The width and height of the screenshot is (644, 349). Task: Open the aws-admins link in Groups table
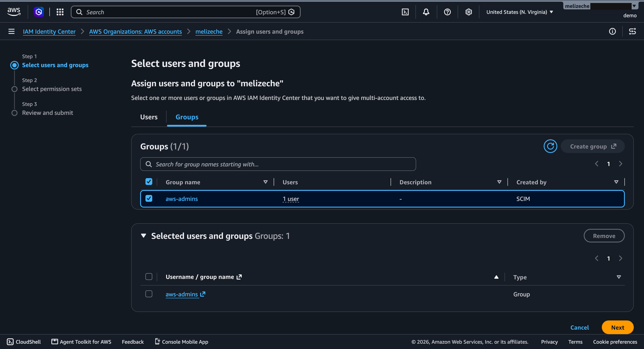(181, 199)
